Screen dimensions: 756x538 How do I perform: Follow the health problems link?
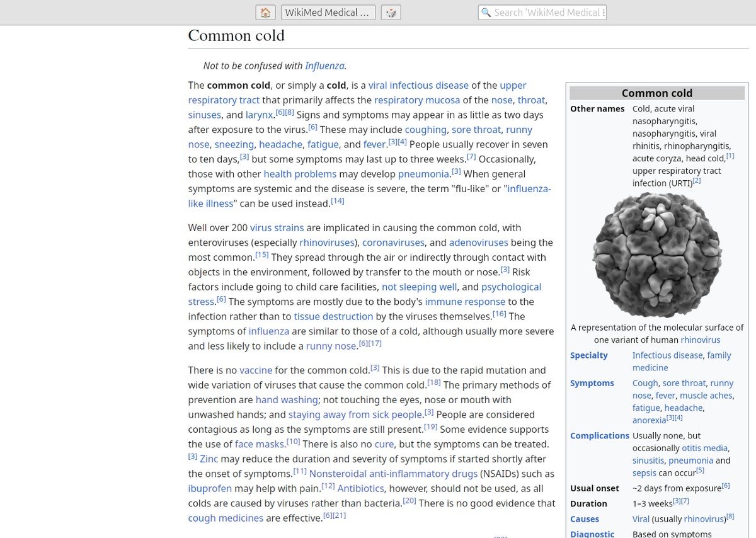300,174
